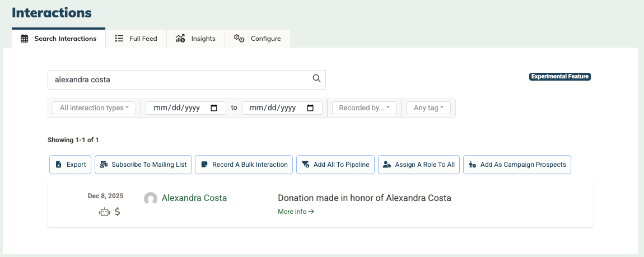Open the Recorded by dropdown
Image resolution: width=644 pixels, height=257 pixels.
tap(365, 108)
